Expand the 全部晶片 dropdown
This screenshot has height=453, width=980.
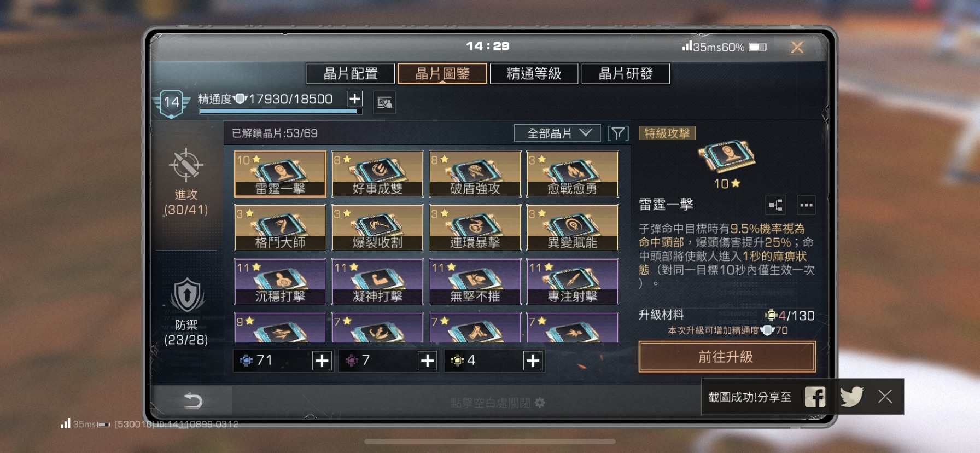point(557,133)
